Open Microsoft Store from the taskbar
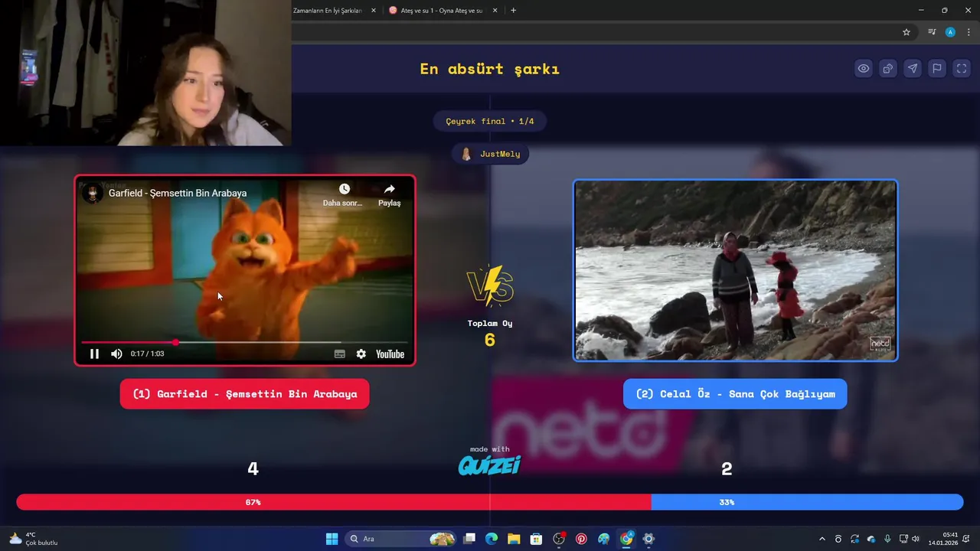The height and width of the screenshot is (551, 980). click(x=536, y=539)
